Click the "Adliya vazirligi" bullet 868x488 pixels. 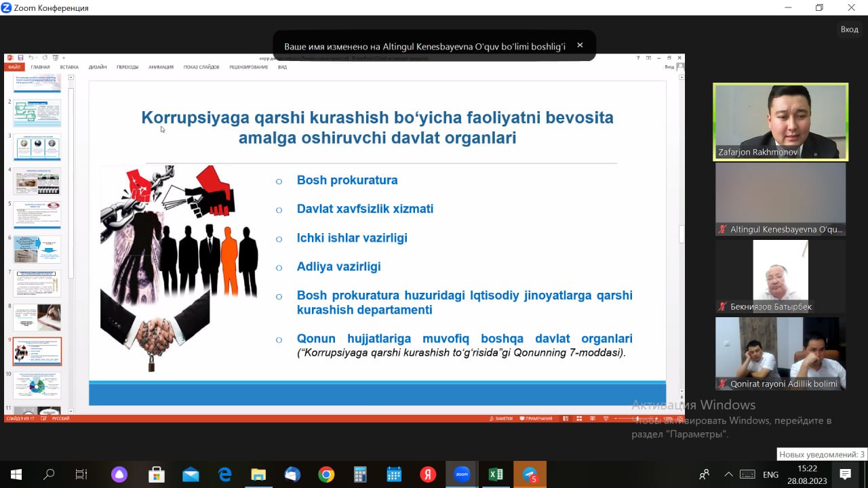(x=338, y=266)
